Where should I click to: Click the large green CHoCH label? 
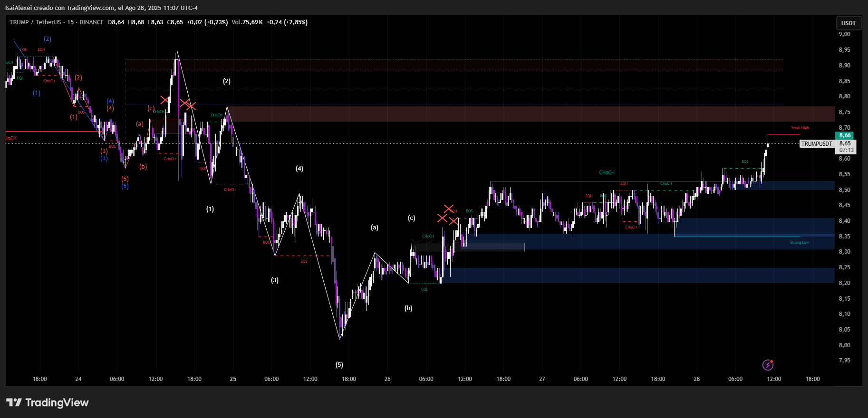607,172
